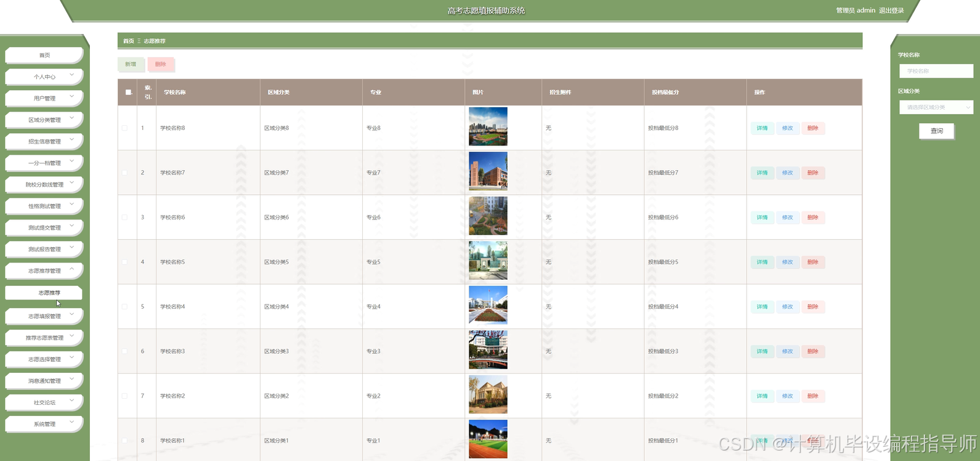This screenshot has height=461, width=980.
Task: View 详情 for 学校名称7
Action: 762,173
